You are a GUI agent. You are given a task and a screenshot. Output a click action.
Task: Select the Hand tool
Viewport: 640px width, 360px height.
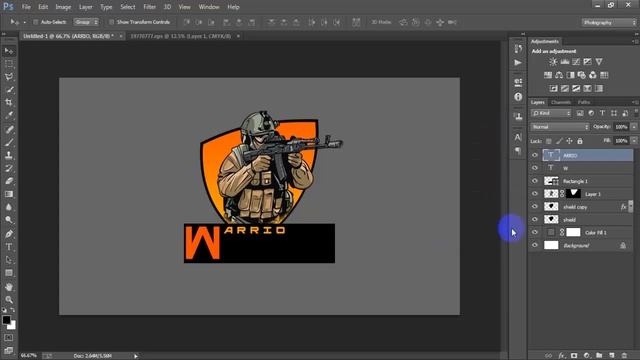pos(9,287)
